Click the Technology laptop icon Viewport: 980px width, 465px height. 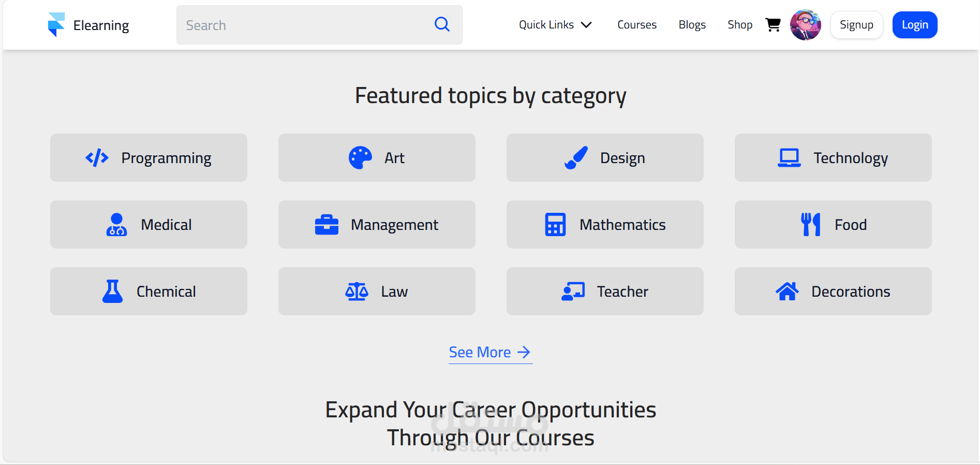(x=789, y=158)
